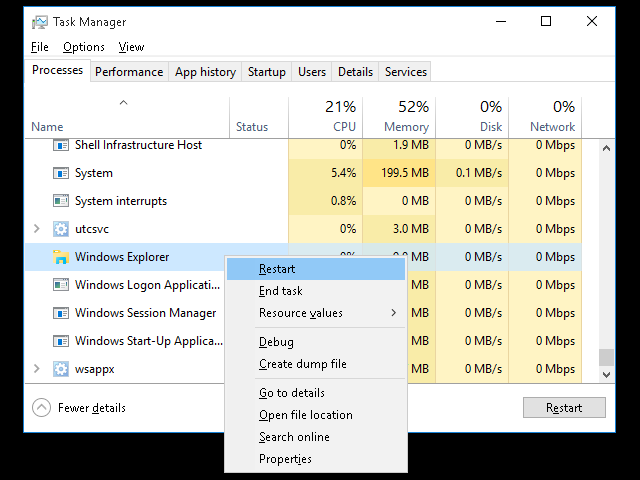Switch to the Startup tab
Viewport: 640px width, 480px height.
pos(267,72)
